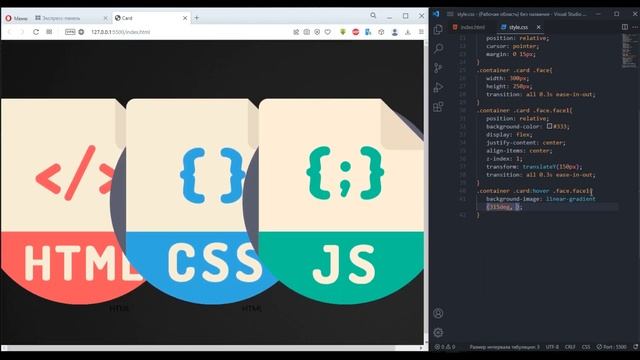Open the Run and Debug view
This screenshot has height=360, width=640.
point(438,87)
